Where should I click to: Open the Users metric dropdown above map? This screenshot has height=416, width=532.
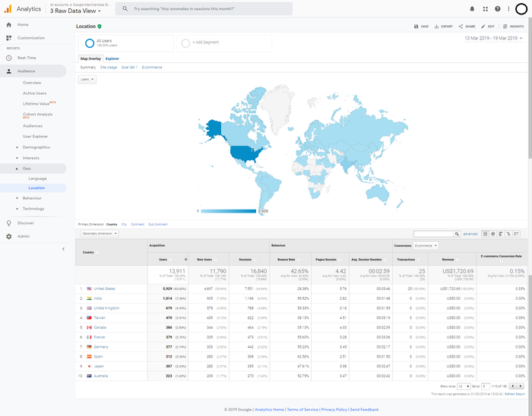pos(87,80)
